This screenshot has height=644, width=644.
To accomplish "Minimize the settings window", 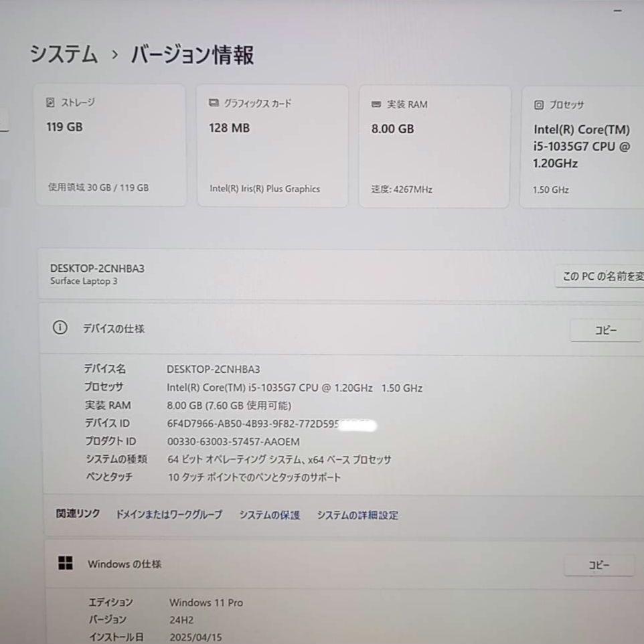I will click(x=617, y=11).
